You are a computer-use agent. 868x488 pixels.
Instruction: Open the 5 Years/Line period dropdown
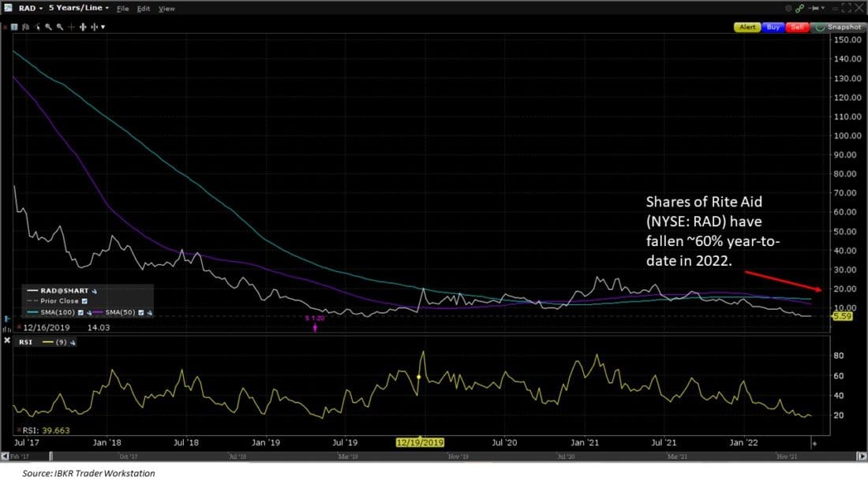coord(79,8)
